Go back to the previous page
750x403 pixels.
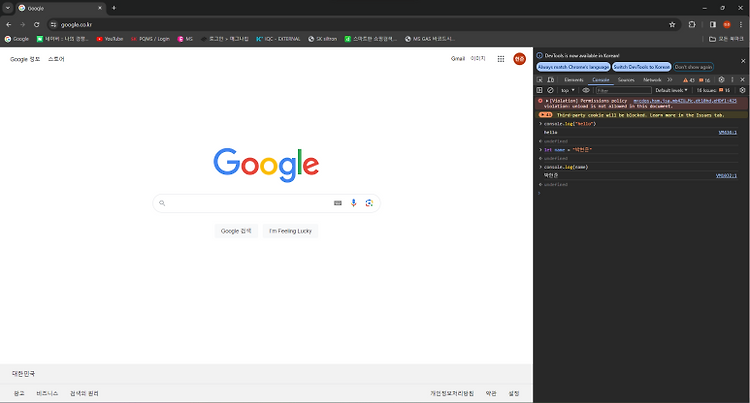[x=9, y=24]
